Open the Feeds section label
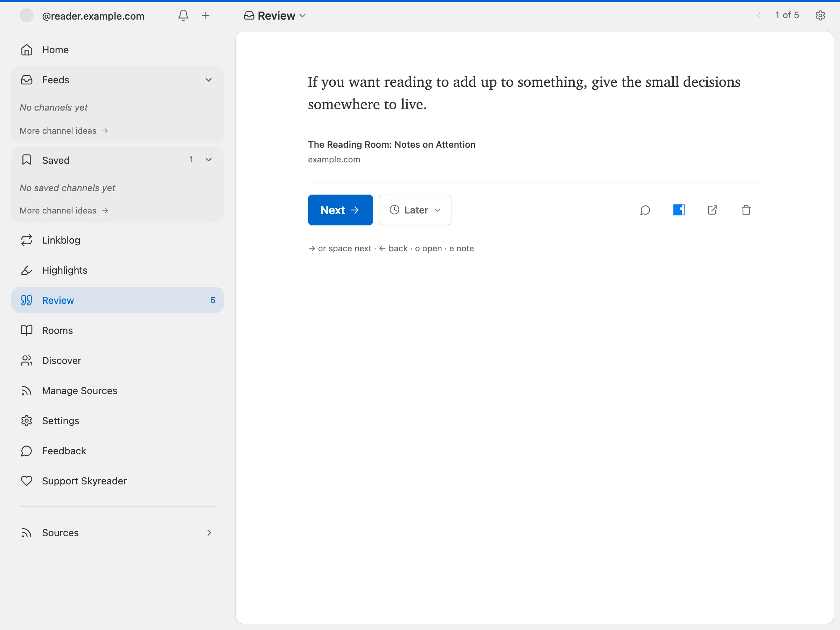This screenshot has height=630, width=840. pos(56,80)
